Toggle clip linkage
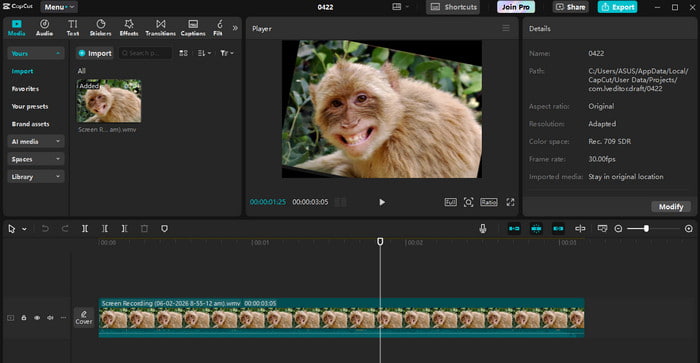 (x=558, y=229)
